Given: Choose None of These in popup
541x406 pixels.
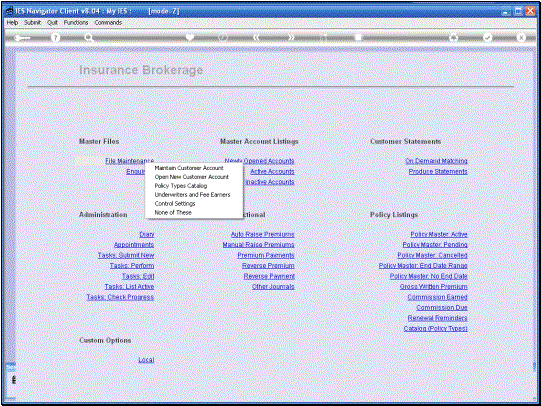Looking at the screenshot, I should (x=173, y=213).
